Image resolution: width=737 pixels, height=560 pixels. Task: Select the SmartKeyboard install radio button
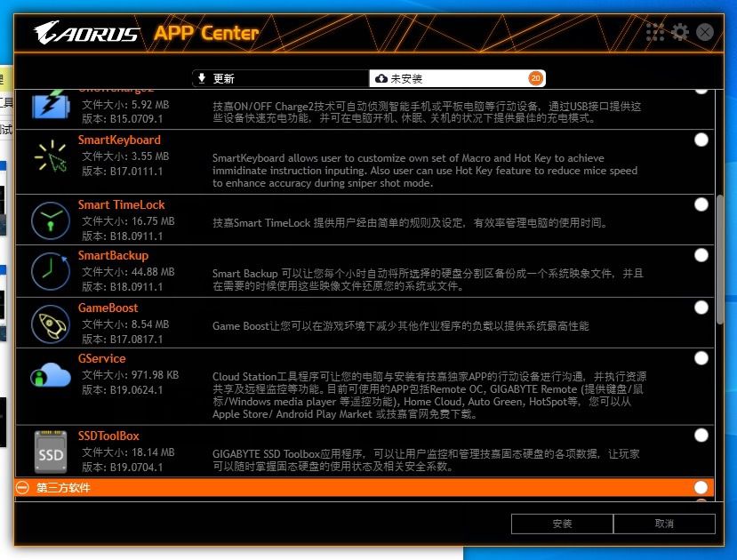701,140
